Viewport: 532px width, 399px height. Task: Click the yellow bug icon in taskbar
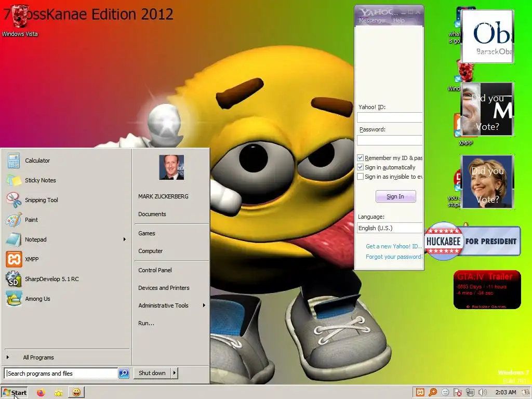click(x=58, y=393)
